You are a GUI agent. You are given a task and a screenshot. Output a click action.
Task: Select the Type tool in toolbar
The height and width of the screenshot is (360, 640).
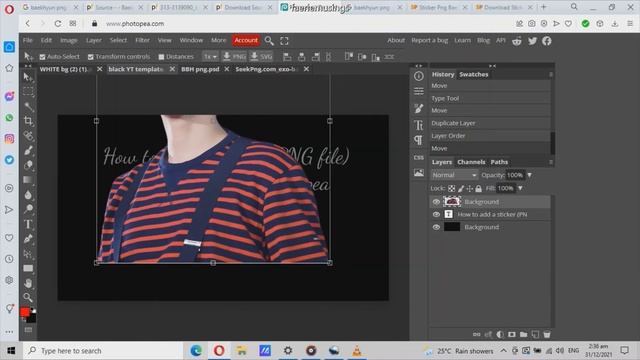[x=28, y=224]
